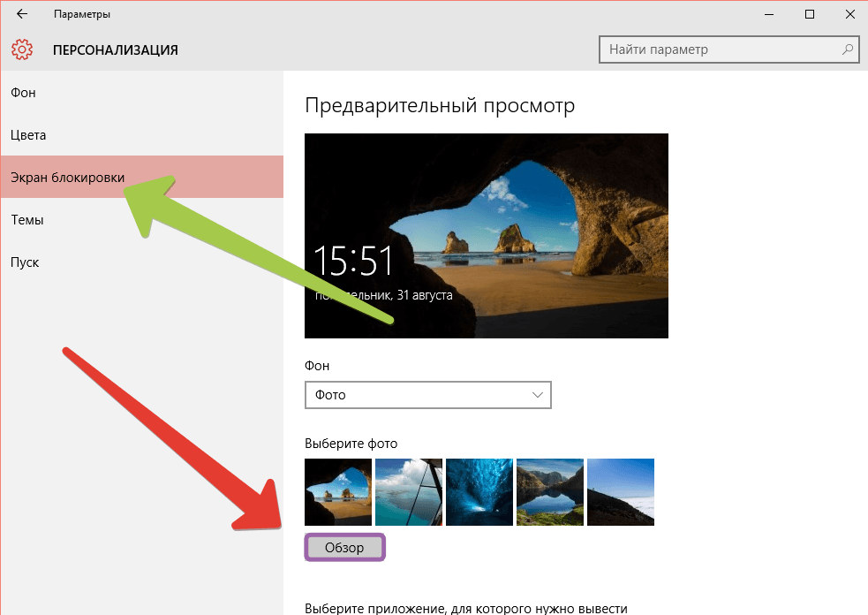The width and height of the screenshot is (868, 615).
Task: Open the 'Цвета' sidebar section
Action: (141, 134)
